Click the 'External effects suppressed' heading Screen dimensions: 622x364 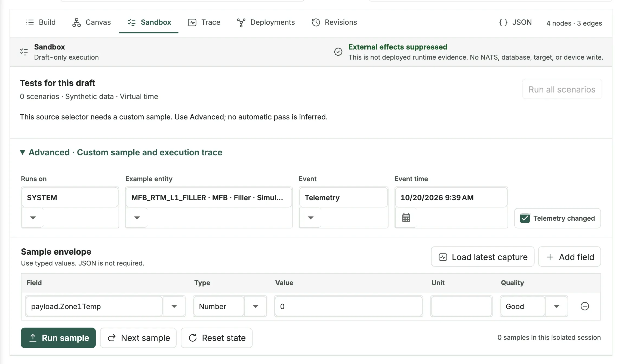click(398, 47)
